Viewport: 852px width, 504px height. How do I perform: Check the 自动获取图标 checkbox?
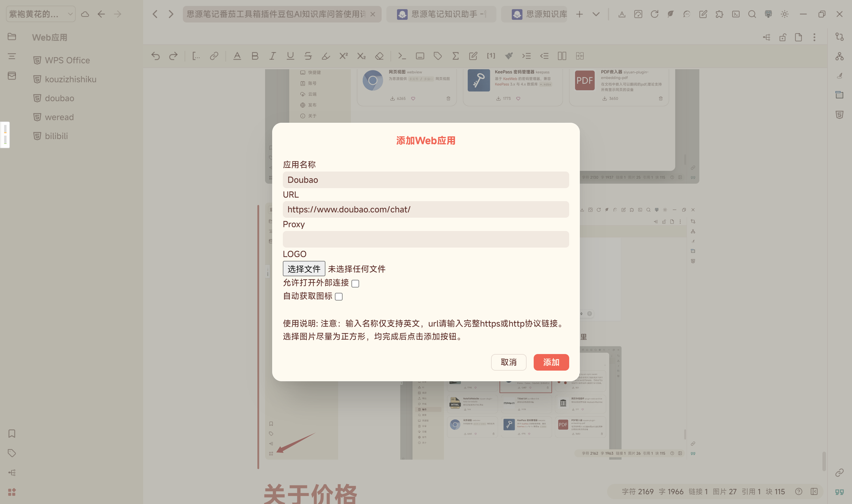pos(338,297)
